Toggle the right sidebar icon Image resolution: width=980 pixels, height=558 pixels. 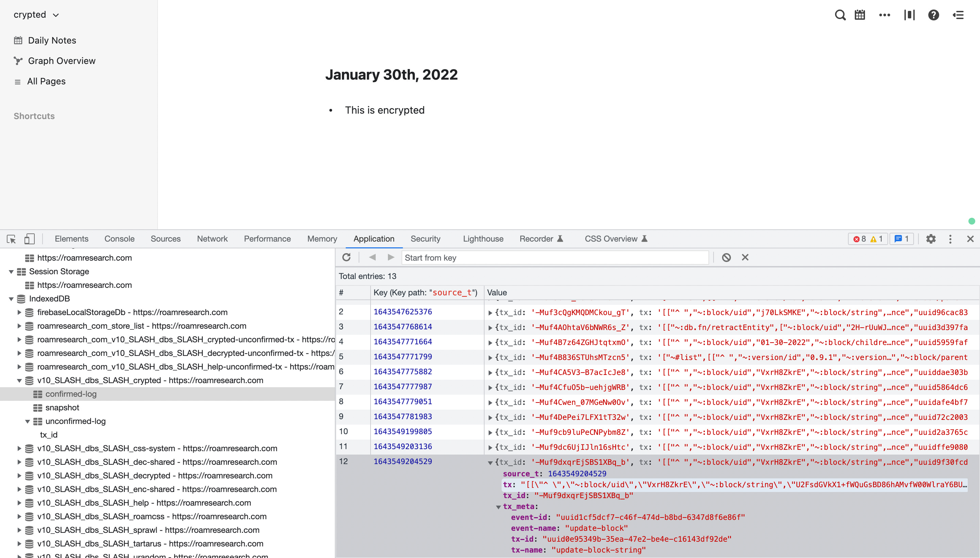pyautogui.click(x=958, y=15)
